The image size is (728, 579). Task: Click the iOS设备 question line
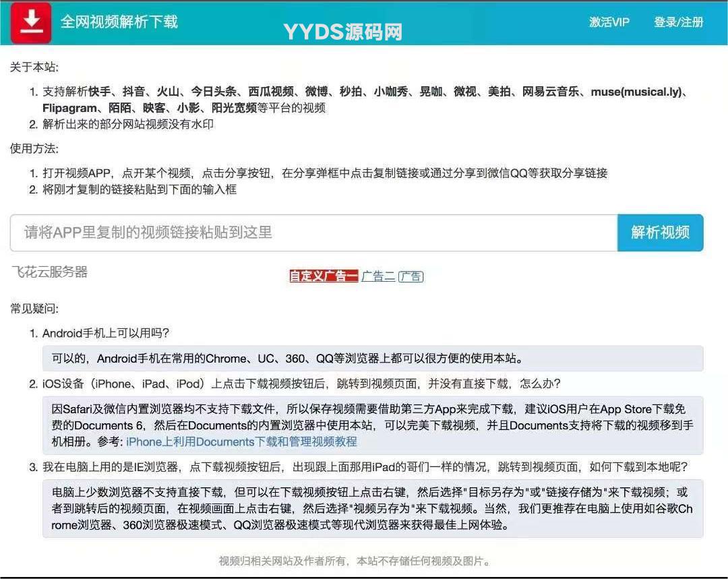(x=301, y=384)
